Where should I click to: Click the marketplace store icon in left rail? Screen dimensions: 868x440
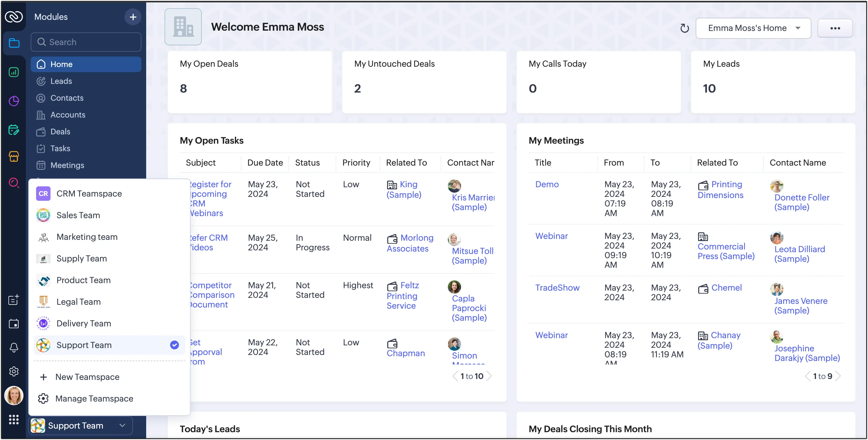point(14,156)
